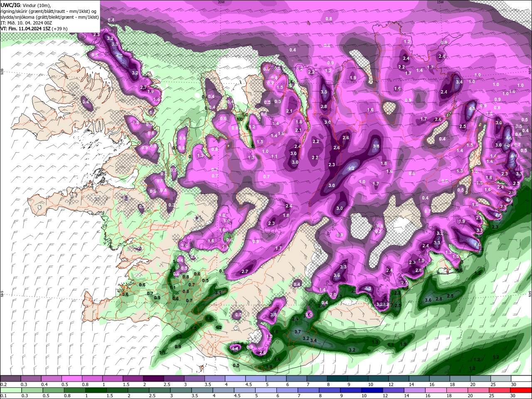This screenshot has height=399, width=532.
Task: Click the '4.2' precipitation value on map
Action: tap(351, 168)
